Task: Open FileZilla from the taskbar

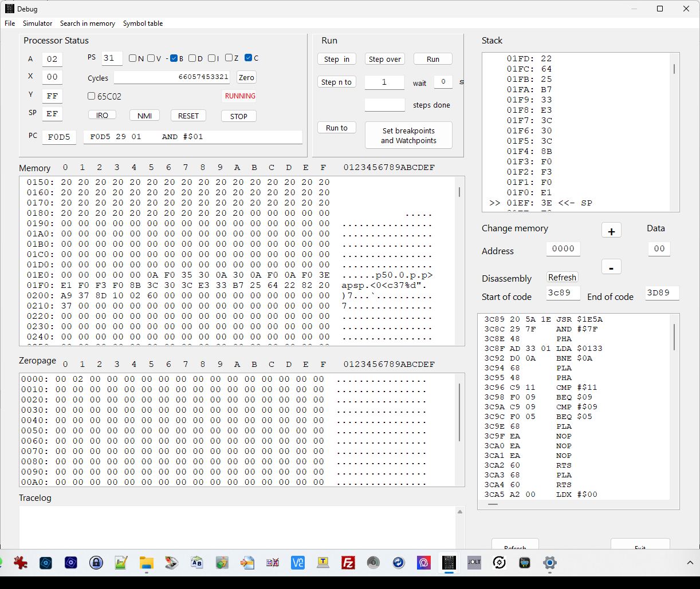Action: click(348, 563)
